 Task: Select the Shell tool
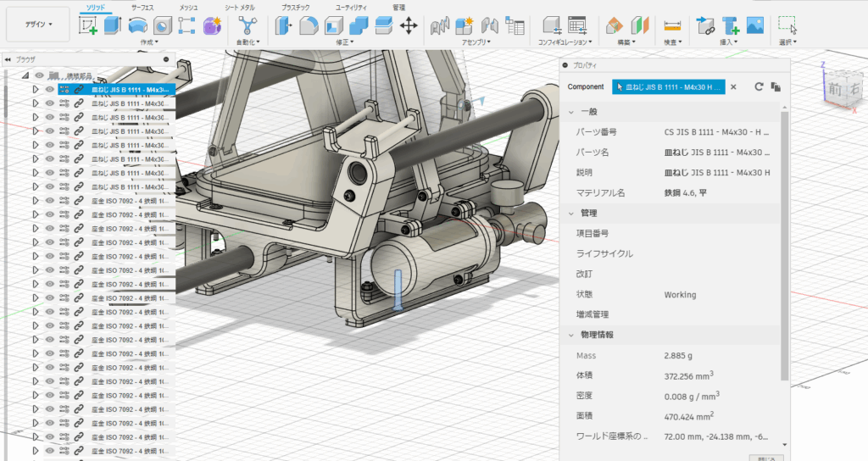(334, 25)
